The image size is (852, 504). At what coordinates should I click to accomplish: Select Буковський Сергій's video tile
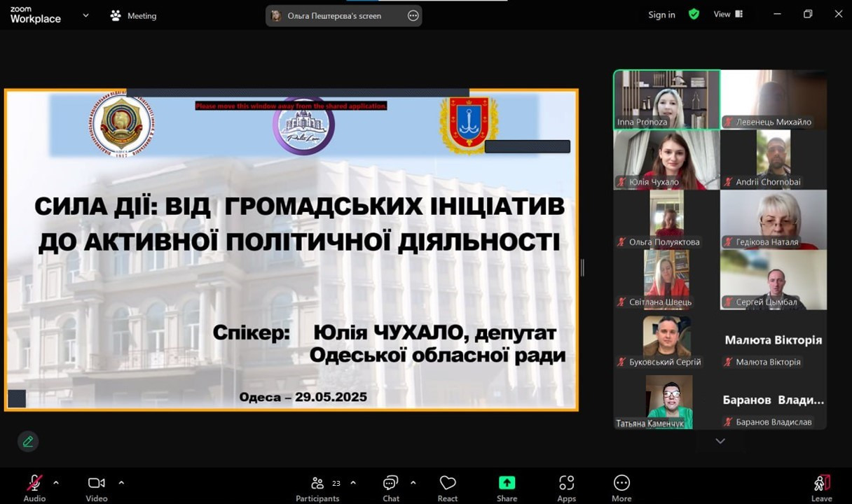(x=667, y=340)
